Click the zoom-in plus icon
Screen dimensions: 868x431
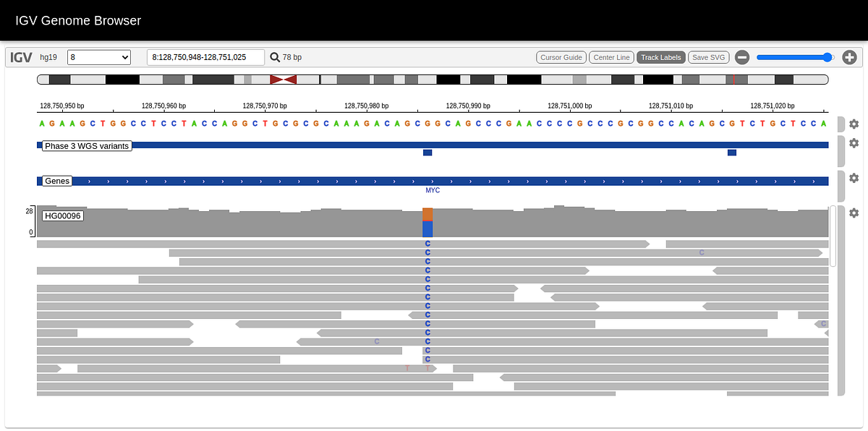tap(849, 56)
